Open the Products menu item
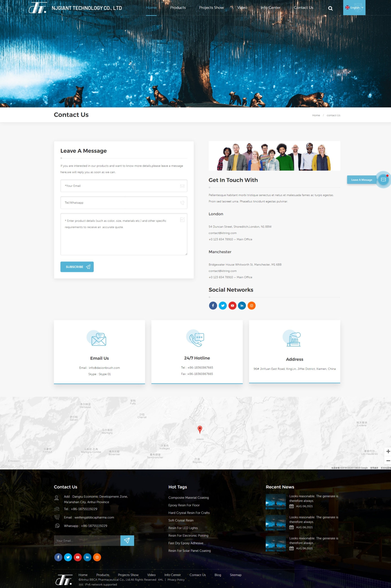This screenshot has height=588, width=391. (x=178, y=7)
